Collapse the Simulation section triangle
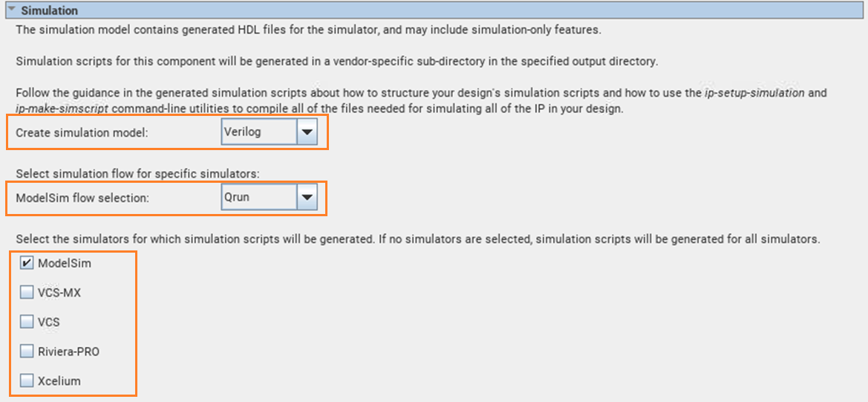The image size is (868, 402). click(11, 10)
